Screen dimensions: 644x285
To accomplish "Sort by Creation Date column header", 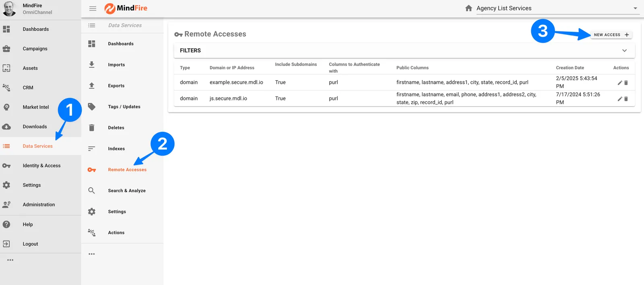I will pos(570,68).
